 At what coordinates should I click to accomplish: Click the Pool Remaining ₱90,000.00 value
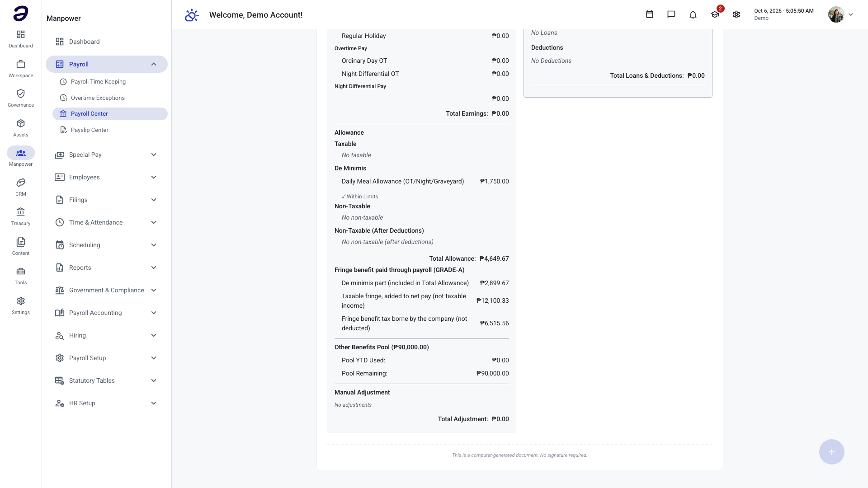(493, 373)
